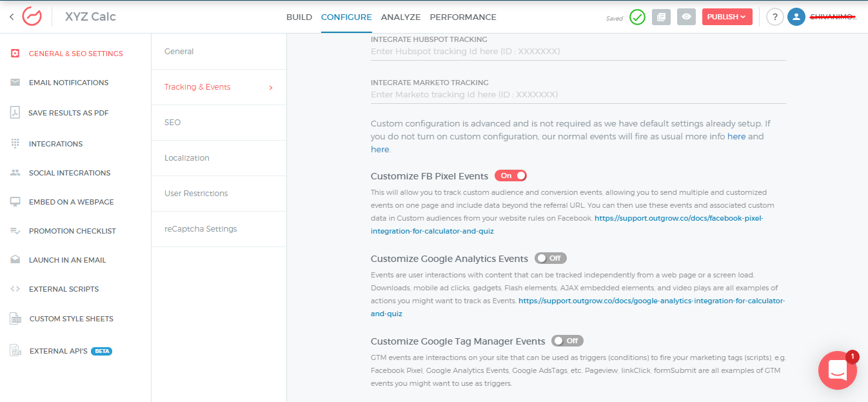Open the Publish dropdown button
Viewport: 868px width, 402px height.
pos(727,17)
